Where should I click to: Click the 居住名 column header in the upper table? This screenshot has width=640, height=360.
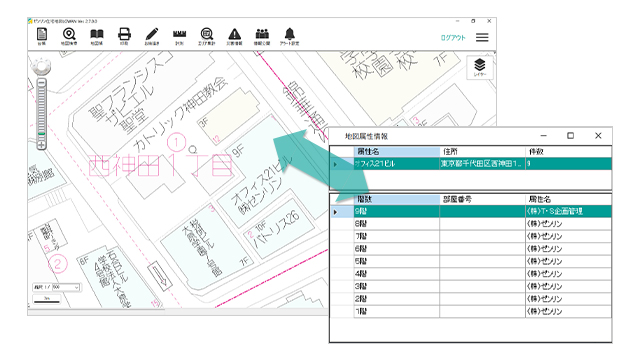[x=397, y=151]
